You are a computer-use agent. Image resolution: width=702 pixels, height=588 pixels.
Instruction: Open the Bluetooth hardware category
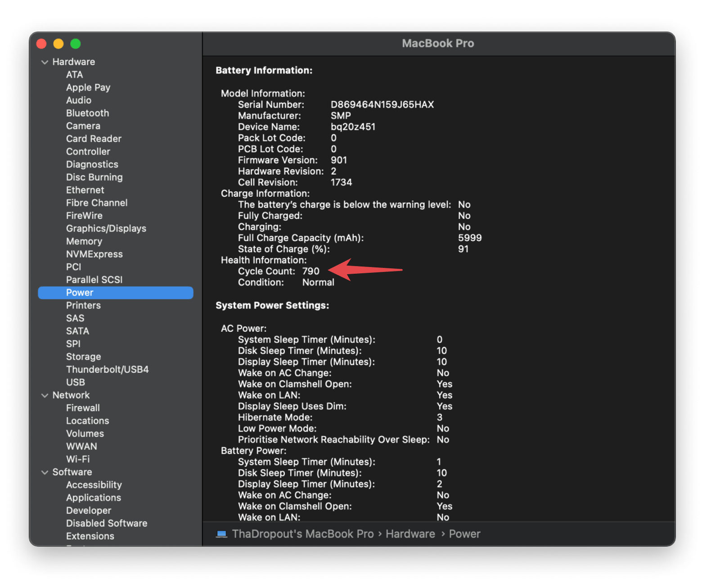[x=87, y=113]
